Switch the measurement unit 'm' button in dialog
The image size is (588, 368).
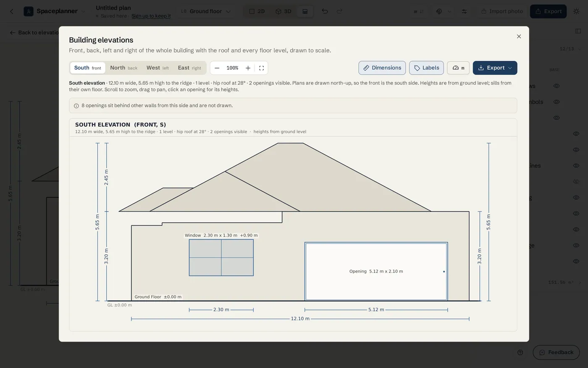458,68
